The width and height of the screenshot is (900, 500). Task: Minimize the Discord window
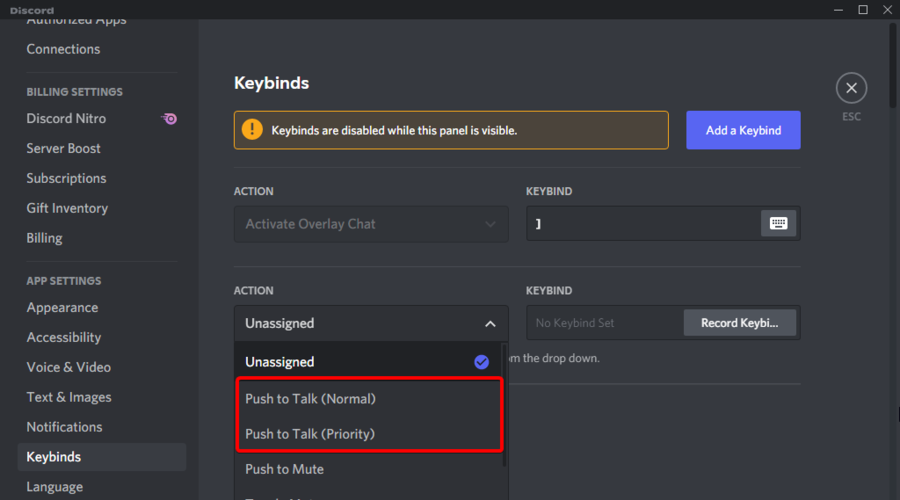coord(839,10)
